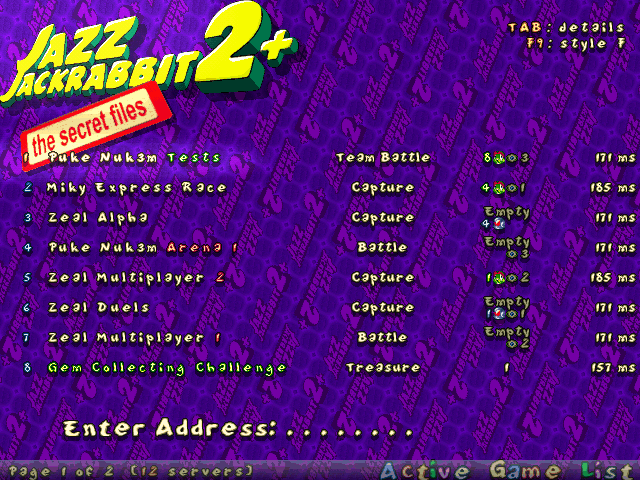Image resolution: width=640 pixels, height=480 pixels.
Task: Click 'Empty' label in Zeal Multiplayer 1 row
Action: pos(507,332)
